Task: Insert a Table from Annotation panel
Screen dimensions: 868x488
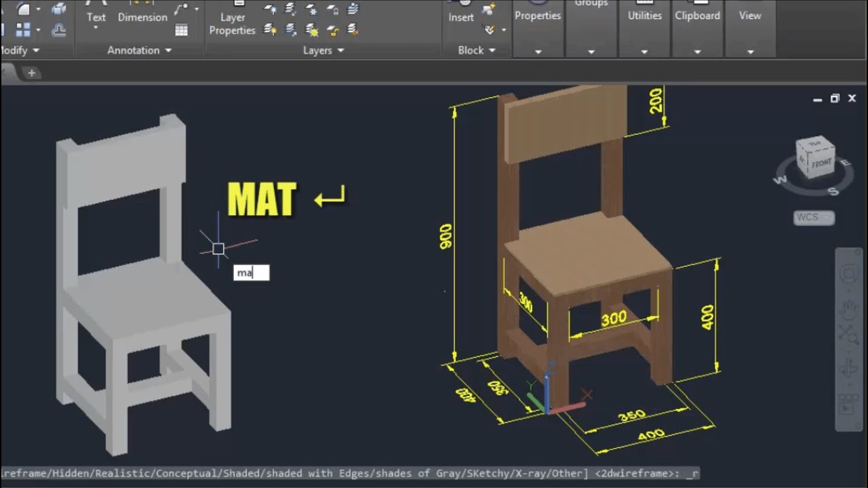Action: (x=181, y=30)
